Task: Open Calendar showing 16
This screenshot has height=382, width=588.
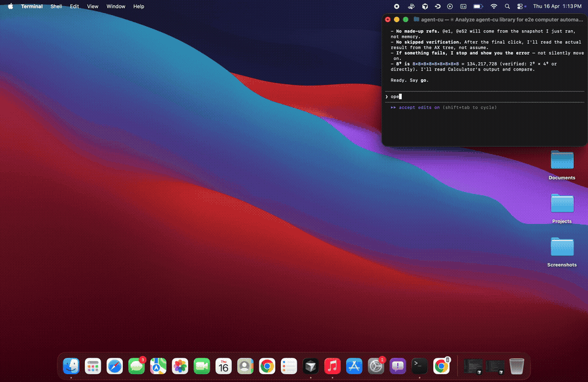Action: pos(223,366)
